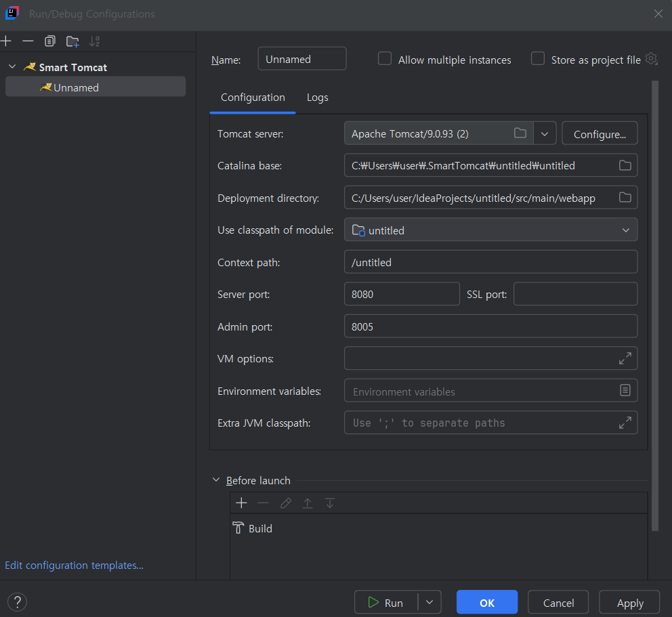Remove the Before launch task
The height and width of the screenshot is (617, 672).
263,503
